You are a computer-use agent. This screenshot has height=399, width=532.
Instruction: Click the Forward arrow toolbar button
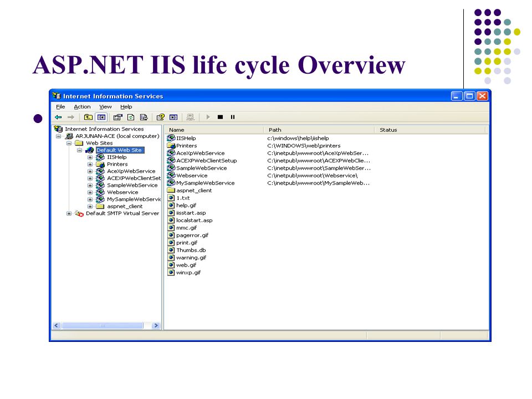click(70, 117)
